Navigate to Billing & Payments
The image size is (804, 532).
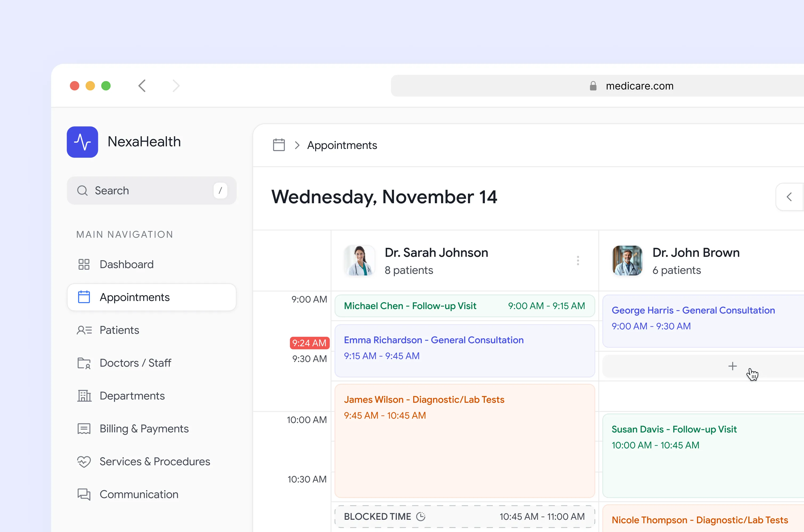[144, 429]
